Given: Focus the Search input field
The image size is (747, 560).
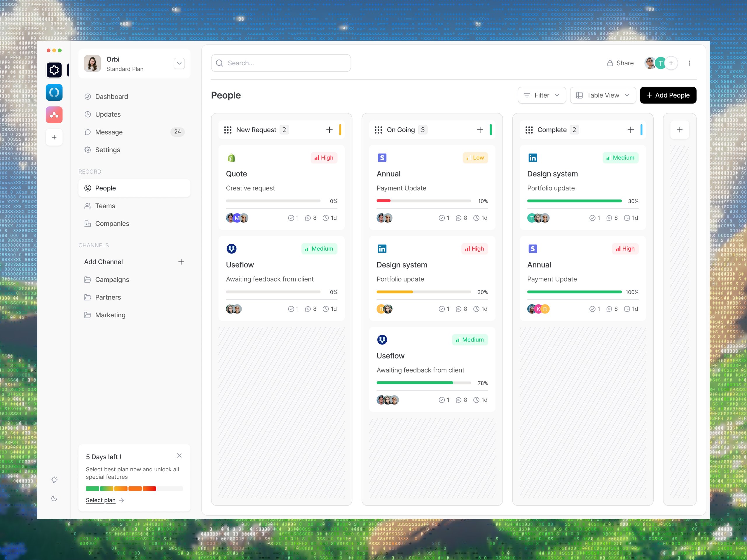Looking at the screenshot, I should pos(281,63).
